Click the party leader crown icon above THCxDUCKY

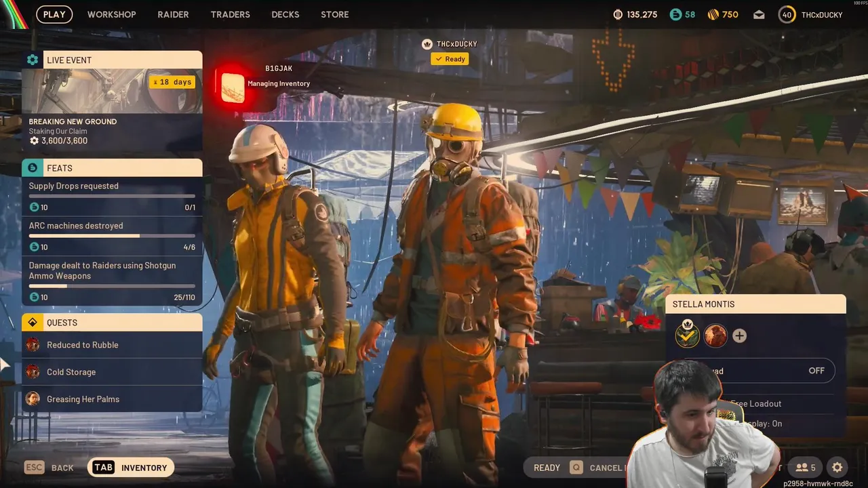tap(427, 44)
